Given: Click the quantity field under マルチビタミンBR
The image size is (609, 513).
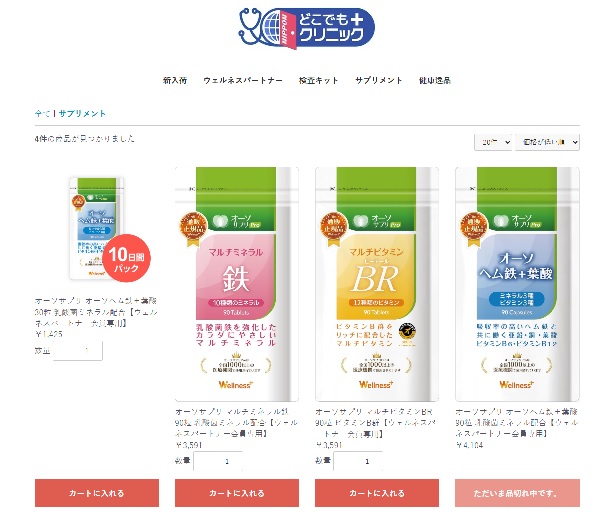Looking at the screenshot, I should pos(358,461).
